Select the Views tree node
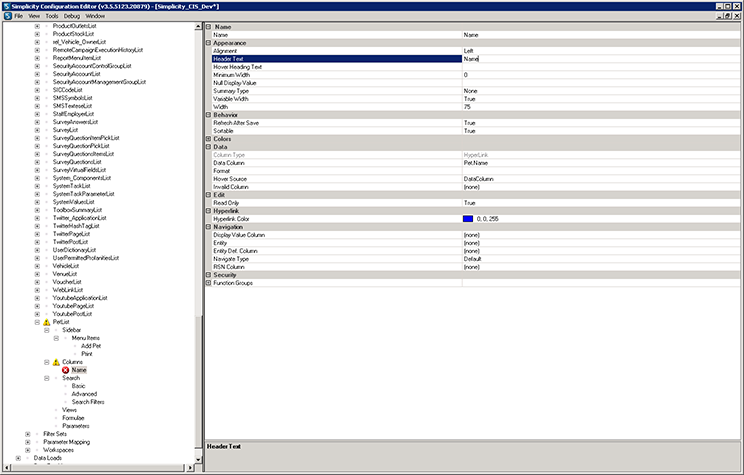The width and height of the screenshot is (744, 475). (69, 410)
